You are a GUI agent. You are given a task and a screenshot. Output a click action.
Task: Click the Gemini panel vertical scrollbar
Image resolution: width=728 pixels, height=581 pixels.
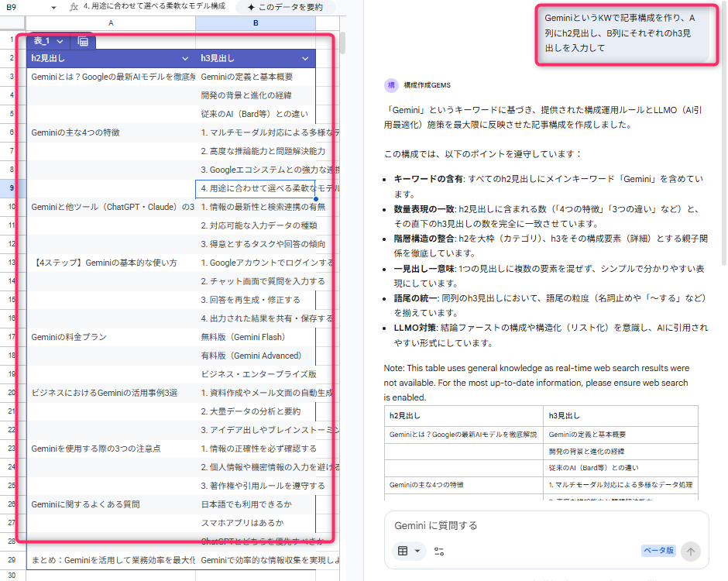pyautogui.click(x=723, y=135)
